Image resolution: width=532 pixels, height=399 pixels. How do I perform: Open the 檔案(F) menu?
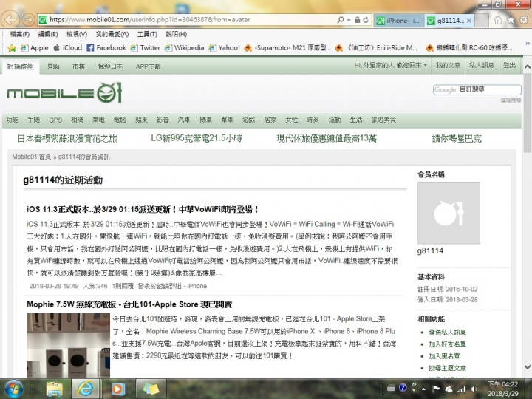click(x=20, y=34)
